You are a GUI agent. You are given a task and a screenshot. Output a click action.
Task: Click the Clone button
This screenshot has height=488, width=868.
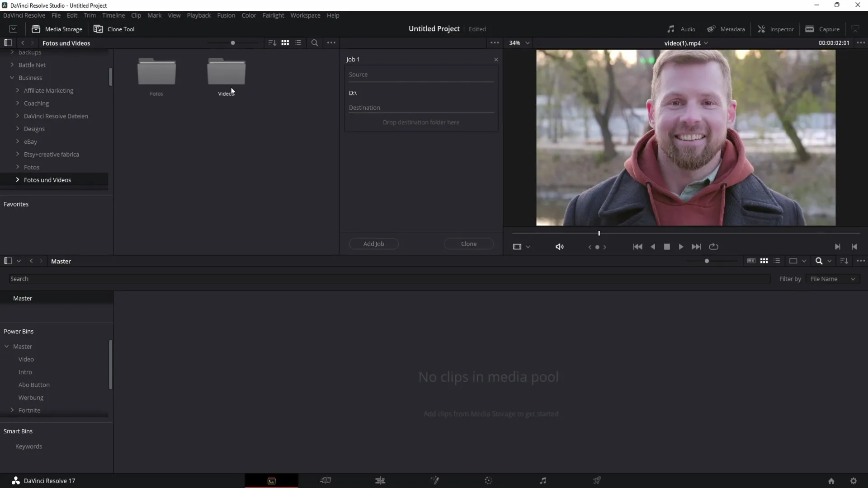470,243
